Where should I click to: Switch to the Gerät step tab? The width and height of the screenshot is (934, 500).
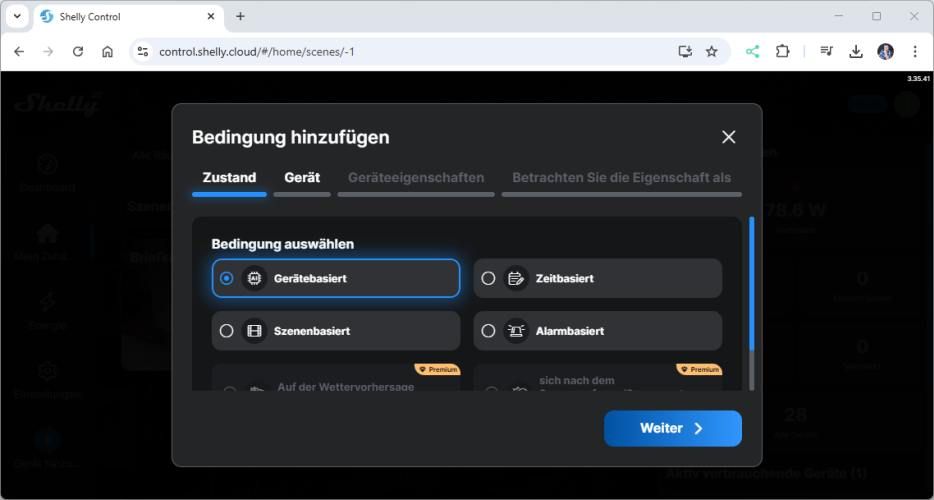point(302,178)
